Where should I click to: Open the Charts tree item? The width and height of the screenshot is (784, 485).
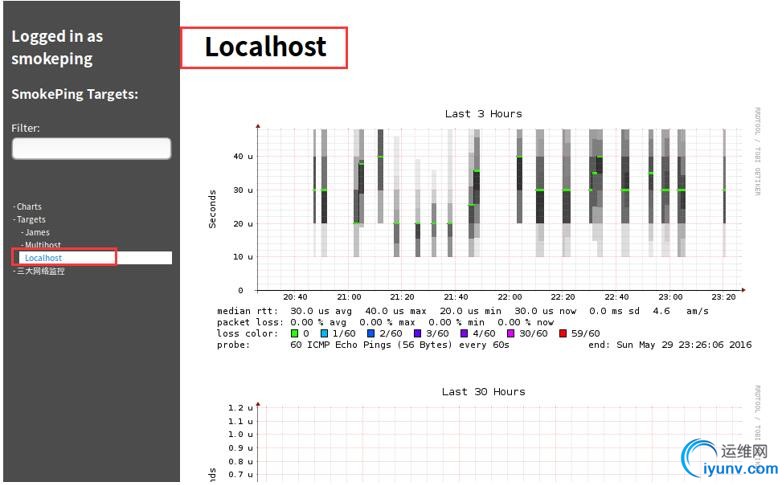tap(29, 206)
